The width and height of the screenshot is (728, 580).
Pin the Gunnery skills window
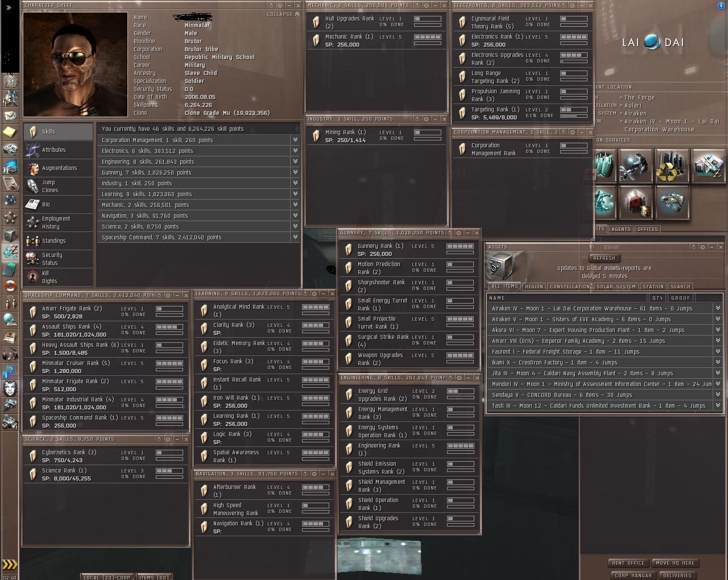[458, 233]
